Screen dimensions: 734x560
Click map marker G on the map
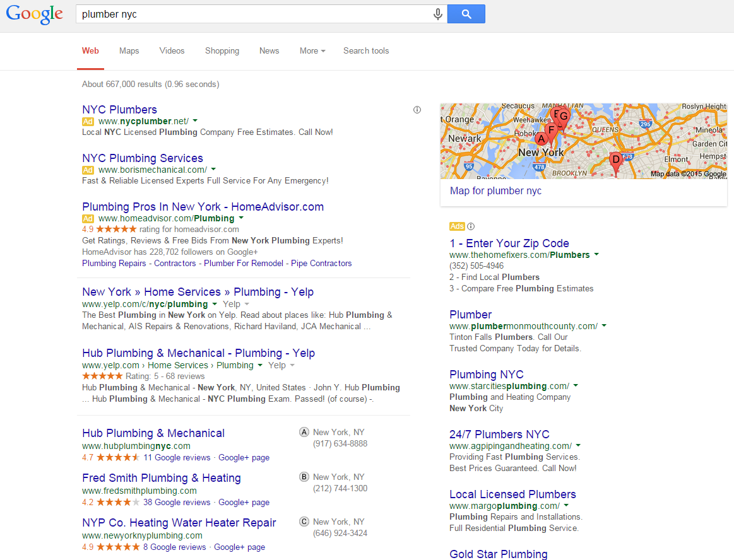(x=564, y=117)
